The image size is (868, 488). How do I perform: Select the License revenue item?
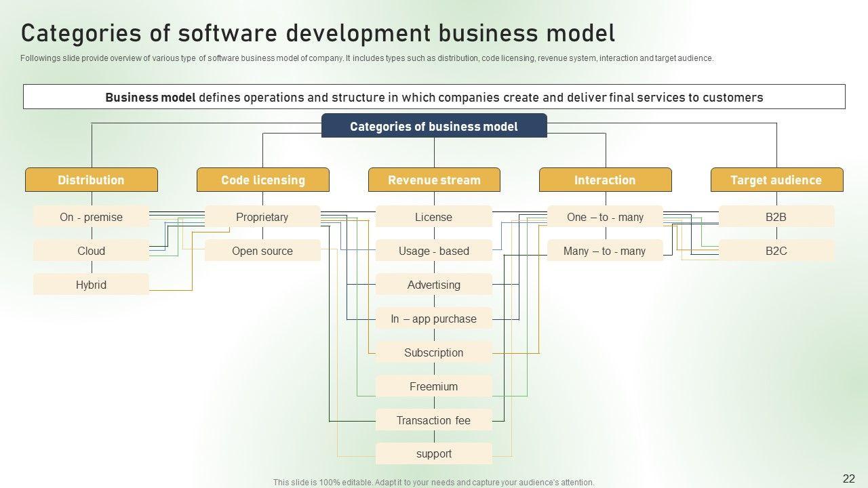pyautogui.click(x=434, y=217)
